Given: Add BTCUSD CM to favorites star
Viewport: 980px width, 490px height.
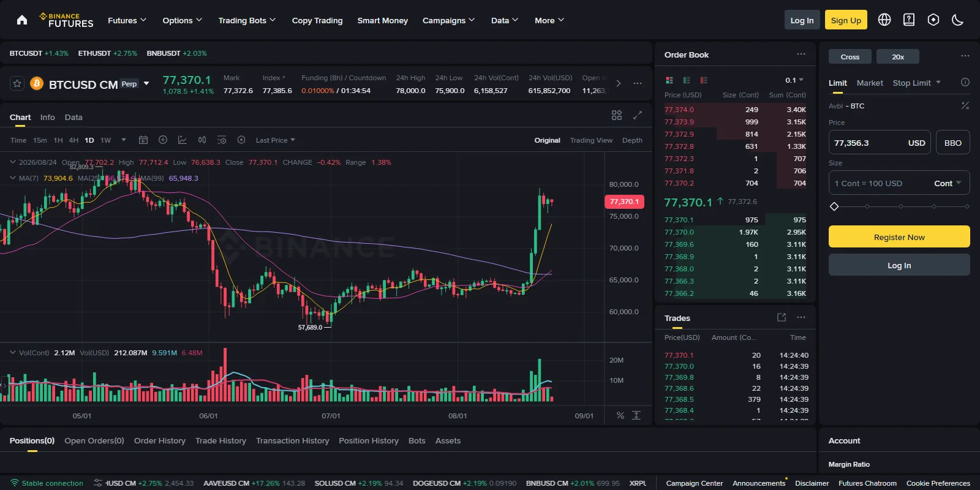Looking at the screenshot, I should point(17,83).
